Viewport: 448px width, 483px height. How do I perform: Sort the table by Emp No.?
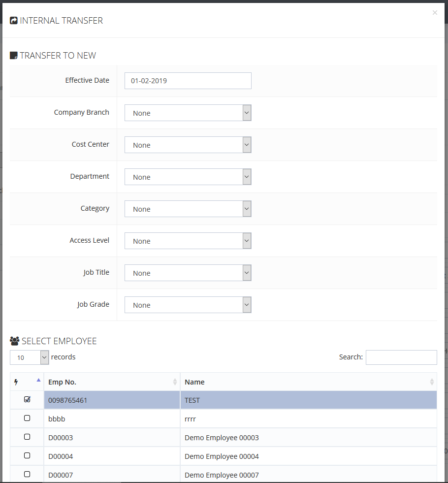[112, 382]
